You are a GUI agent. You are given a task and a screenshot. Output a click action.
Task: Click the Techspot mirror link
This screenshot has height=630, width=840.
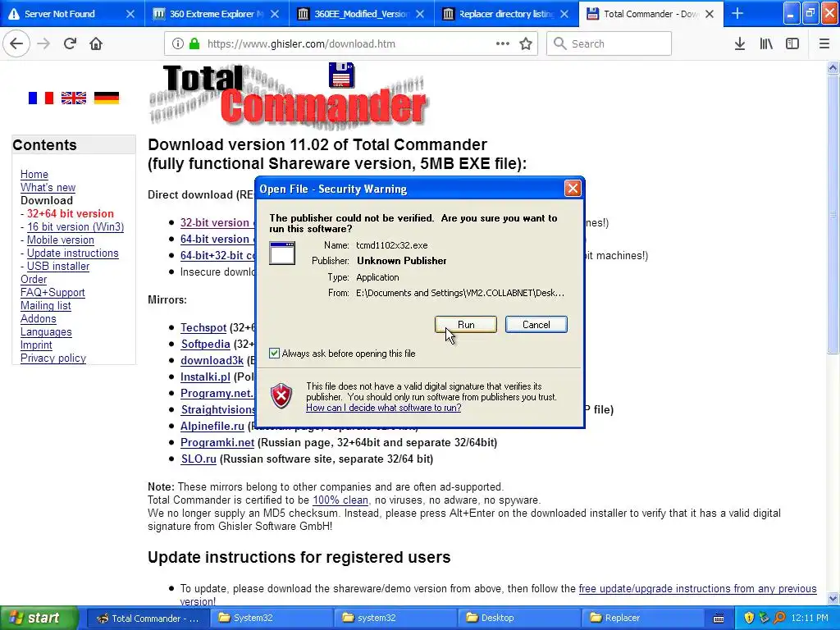click(203, 327)
